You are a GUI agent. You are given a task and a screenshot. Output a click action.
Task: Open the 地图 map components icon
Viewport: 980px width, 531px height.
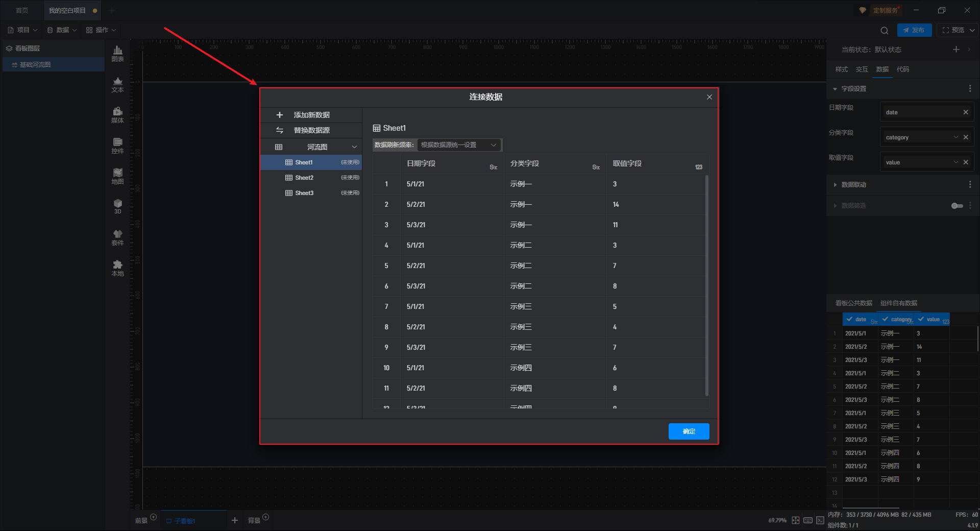coord(117,176)
